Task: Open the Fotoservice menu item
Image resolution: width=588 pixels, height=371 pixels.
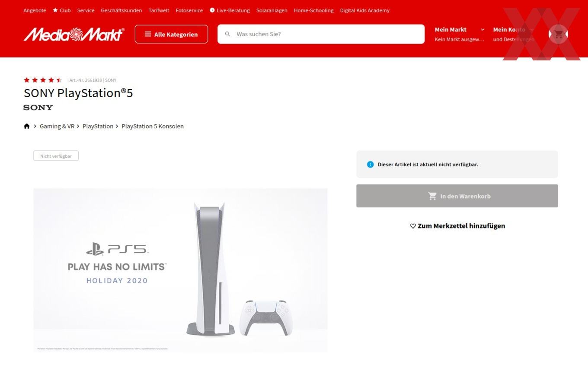Action: 189,10
